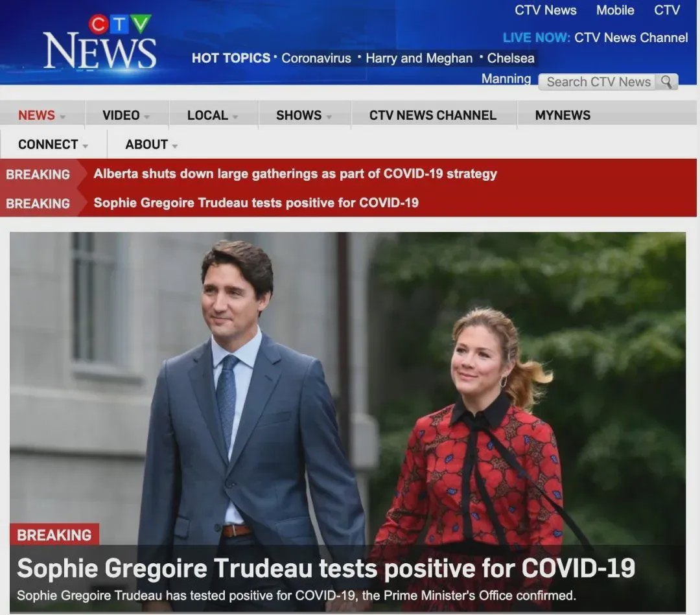Read the Alberta shuts down gatherings story
This screenshot has height=615, width=700.
(295, 174)
